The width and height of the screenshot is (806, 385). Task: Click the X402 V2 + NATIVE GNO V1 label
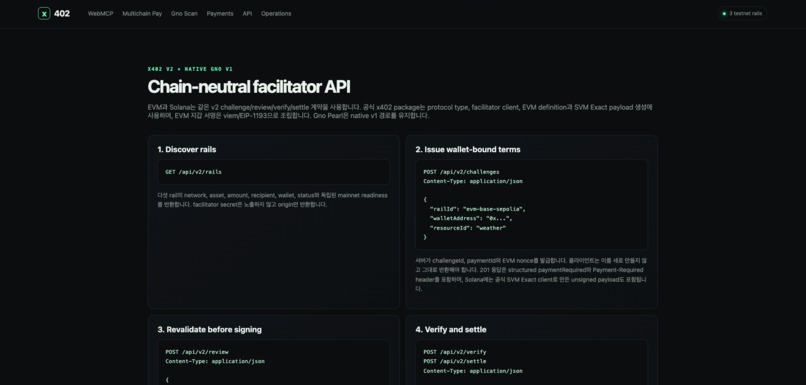click(x=190, y=69)
